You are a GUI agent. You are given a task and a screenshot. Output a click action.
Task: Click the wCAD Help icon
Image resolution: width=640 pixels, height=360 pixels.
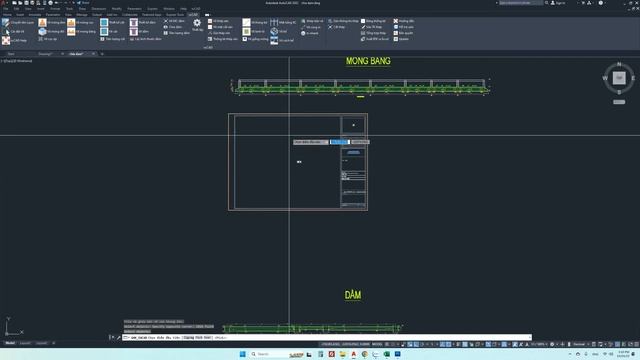coord(6,40)
